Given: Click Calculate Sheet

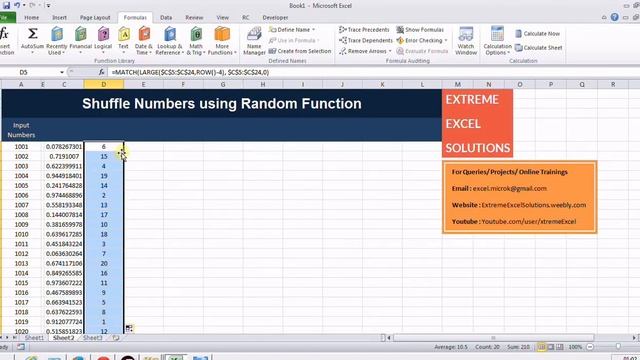Looking at the screenshot, I should coord(538,48).
